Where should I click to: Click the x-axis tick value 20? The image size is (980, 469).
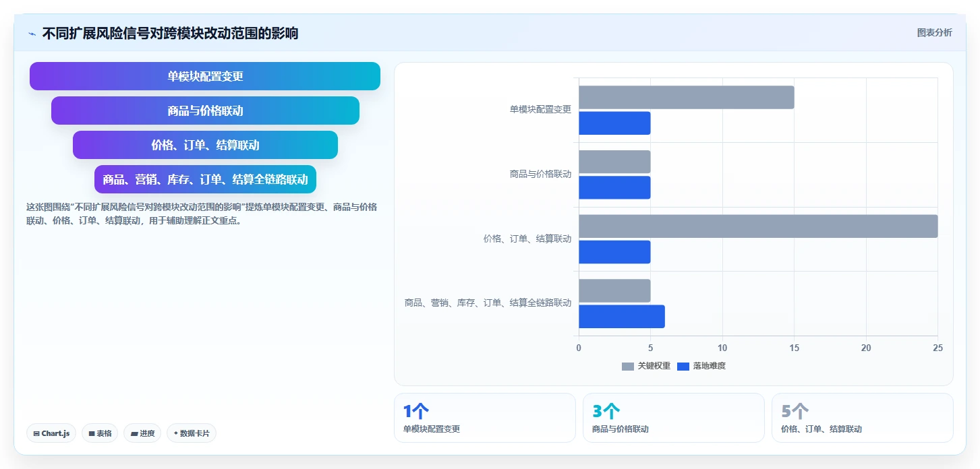[866, 348]
